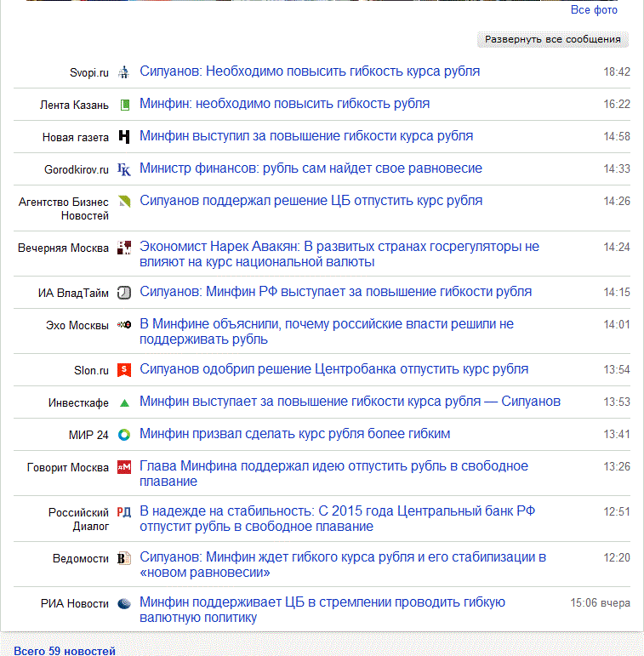Open headline Силуанов: Минфин РФ выступает
The image size is (644, 656).
[x=335, y=292]
